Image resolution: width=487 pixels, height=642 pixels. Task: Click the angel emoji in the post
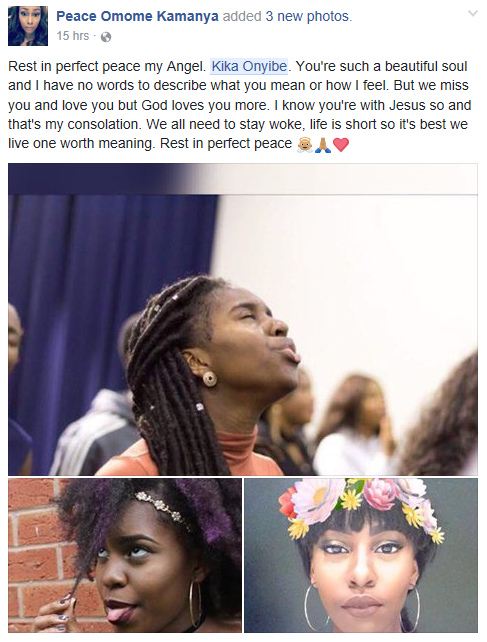(305, 144)
